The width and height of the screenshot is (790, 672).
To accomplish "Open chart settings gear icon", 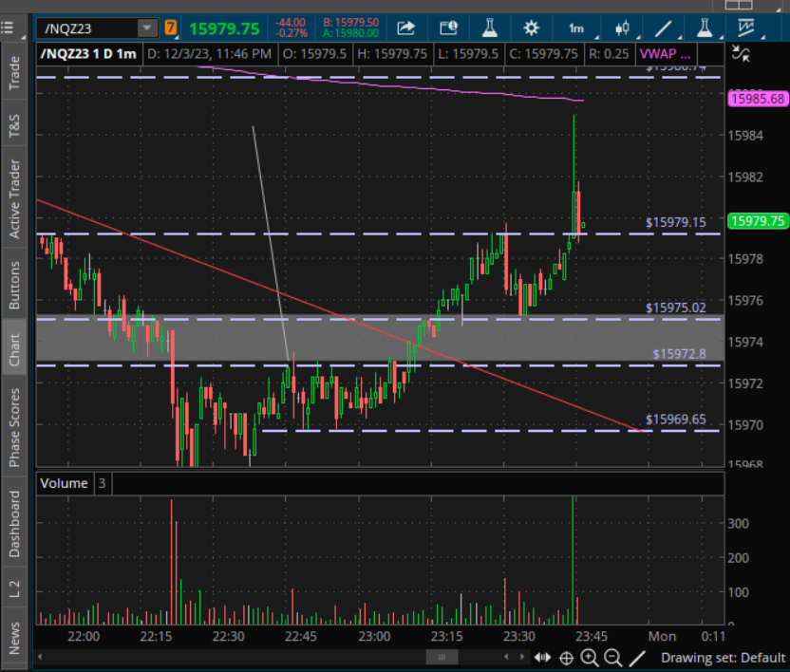I will (x=531, y=28).
